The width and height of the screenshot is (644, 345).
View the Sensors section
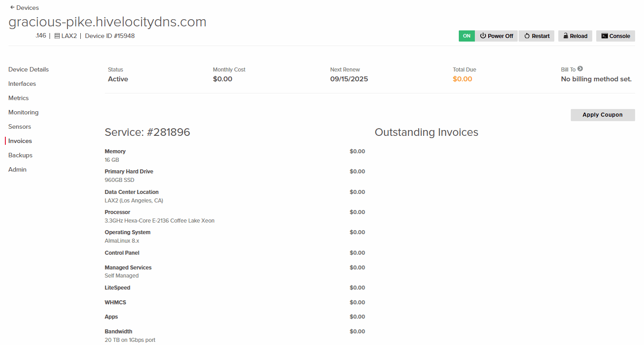[20, 127]
